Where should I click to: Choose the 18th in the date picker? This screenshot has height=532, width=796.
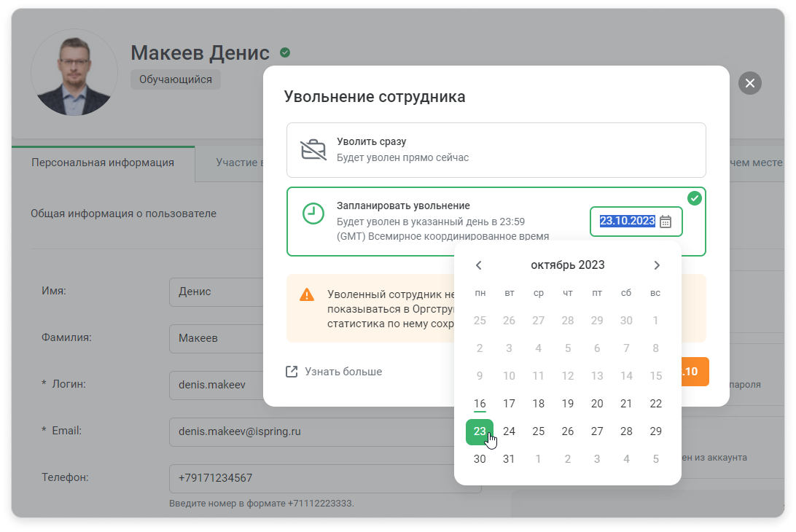pos(539,404)
